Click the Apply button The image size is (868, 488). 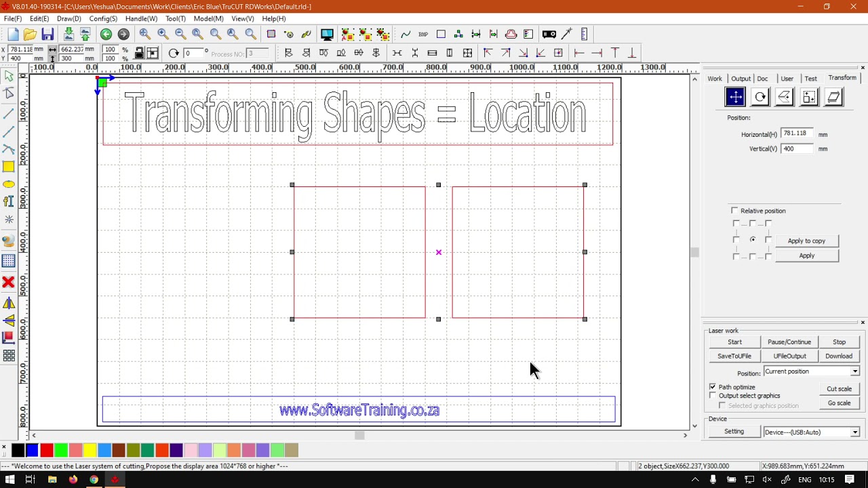pos(806,256)
